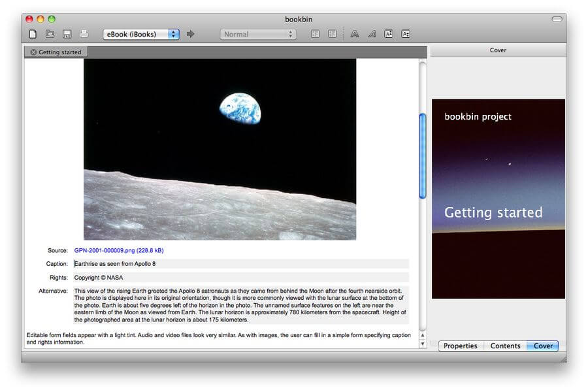Click the green zoom window button

[x=52, y=19]
